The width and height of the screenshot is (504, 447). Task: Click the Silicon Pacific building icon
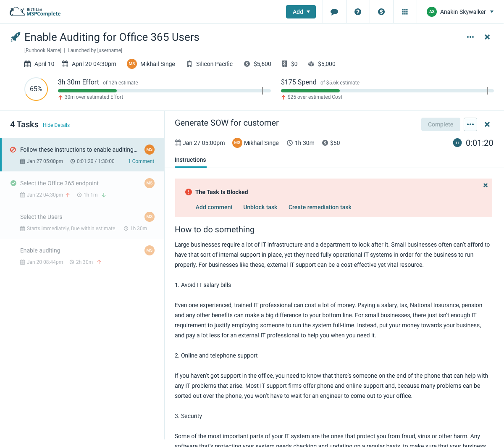tap(189, 64)
